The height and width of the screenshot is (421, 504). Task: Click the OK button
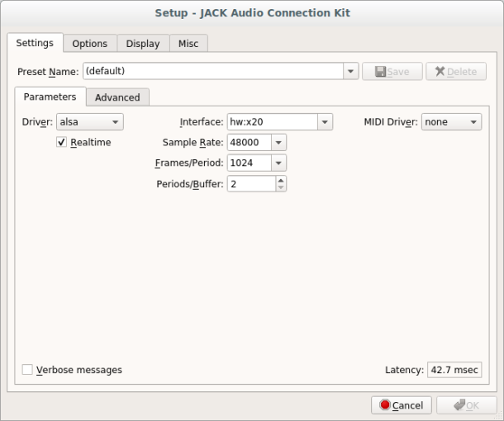click(466, 405)
